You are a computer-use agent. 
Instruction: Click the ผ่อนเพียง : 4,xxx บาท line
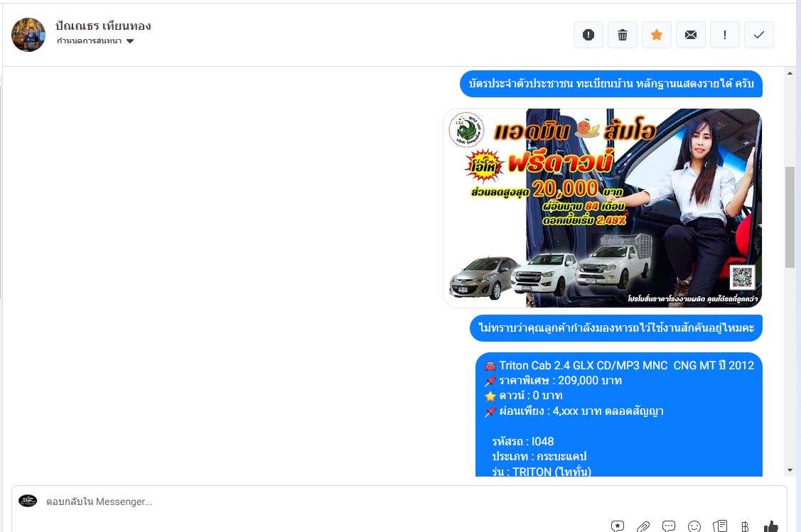(574, 411)
